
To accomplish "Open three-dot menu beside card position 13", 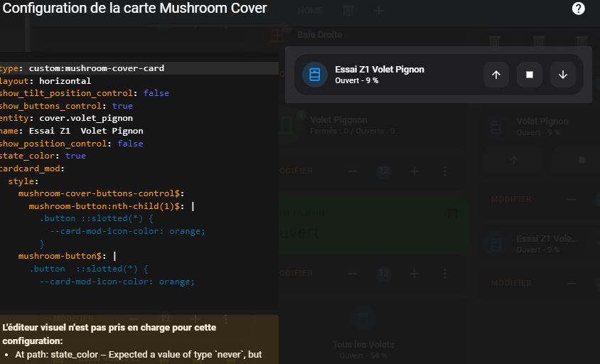I will coord(445,273).
